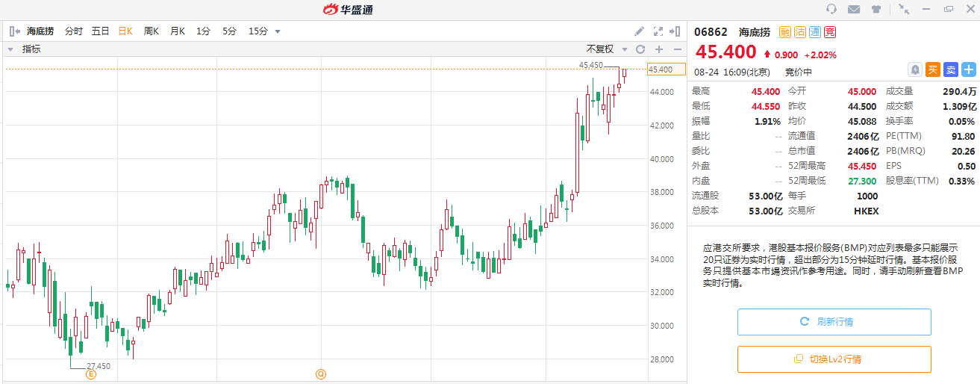Image resolution: width=980 pixels, height=384 pixels.
Task: Click the 海底捞 stock name in chart toolbar
Action: 40,31
